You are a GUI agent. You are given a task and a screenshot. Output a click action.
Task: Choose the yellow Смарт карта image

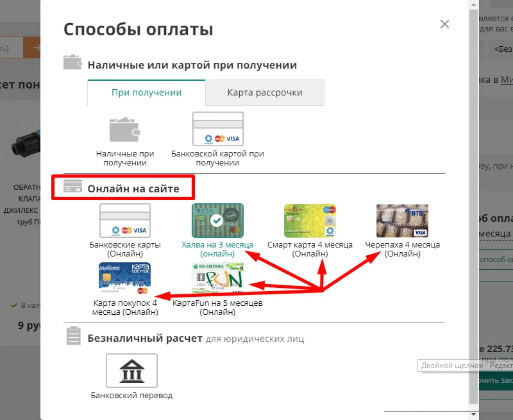(310, 221)
